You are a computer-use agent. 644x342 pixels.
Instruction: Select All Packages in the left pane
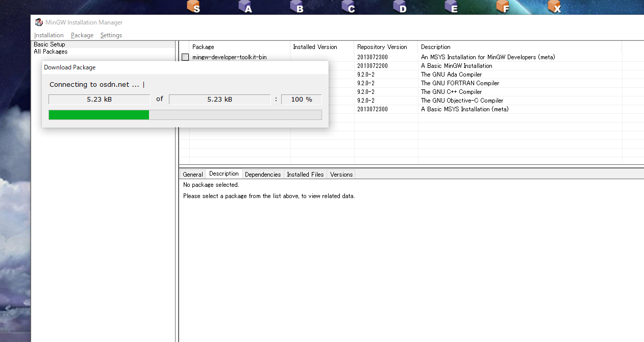tap(51, 52)
